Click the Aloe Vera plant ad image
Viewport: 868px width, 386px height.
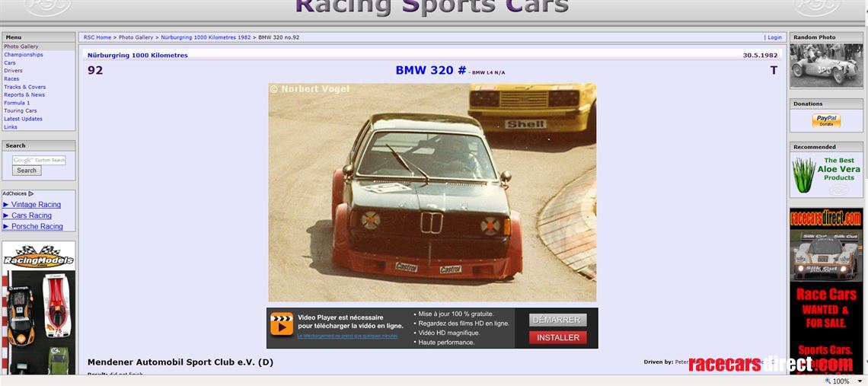(x=803, y=175)
